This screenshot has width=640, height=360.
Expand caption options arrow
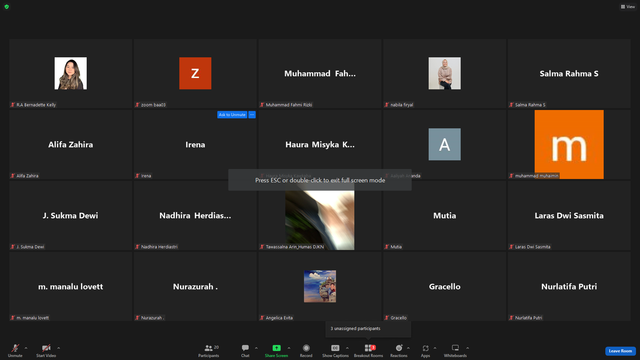(x=347, y=348)
